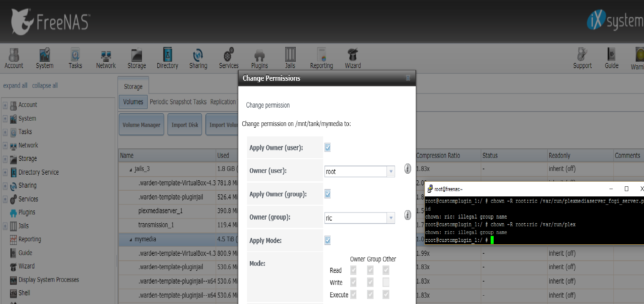Toggle the Apply Owner (group) checkbox
644x304 pixels.
[x=328, y=194]
